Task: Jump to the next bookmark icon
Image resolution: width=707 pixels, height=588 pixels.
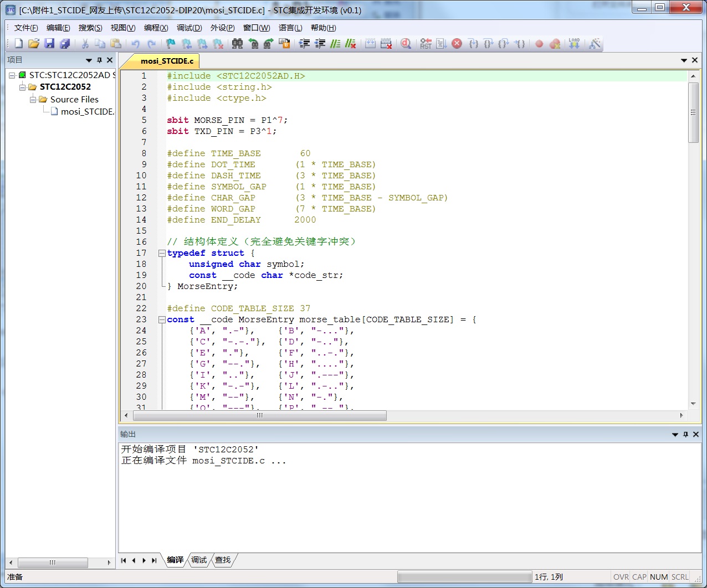Action: (x=202, y=44)
